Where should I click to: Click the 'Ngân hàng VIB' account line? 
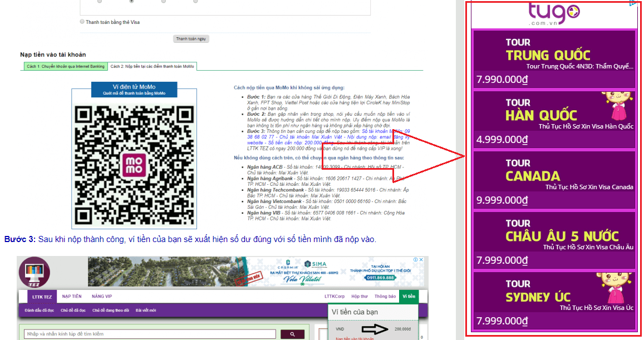click(326, 215)
